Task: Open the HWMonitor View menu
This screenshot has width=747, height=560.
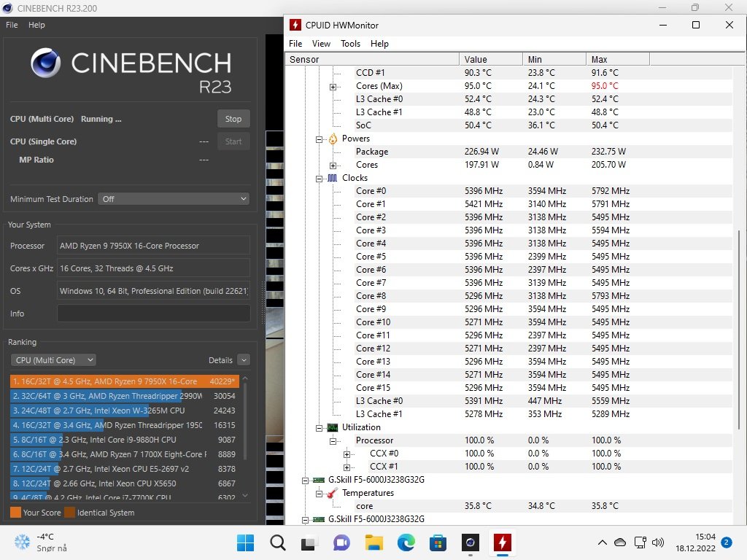Action: point(321,43)
